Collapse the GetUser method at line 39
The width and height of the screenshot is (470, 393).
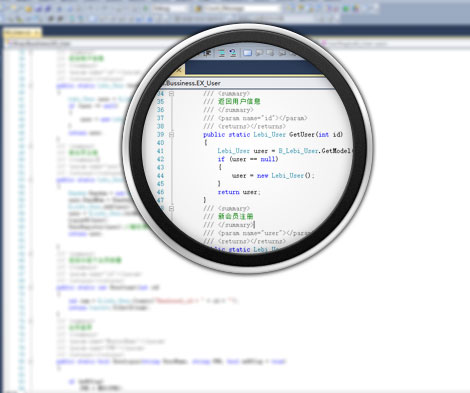coord(171,135)
